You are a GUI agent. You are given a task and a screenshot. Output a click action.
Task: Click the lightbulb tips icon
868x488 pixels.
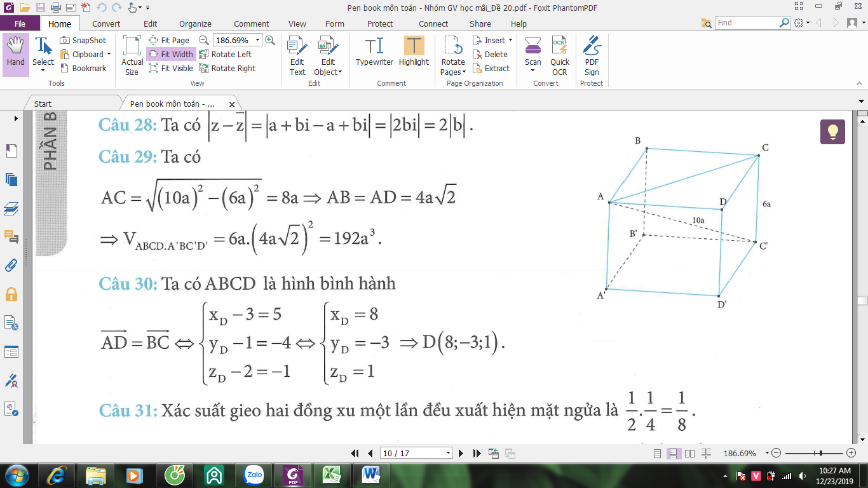click(832, 132)
